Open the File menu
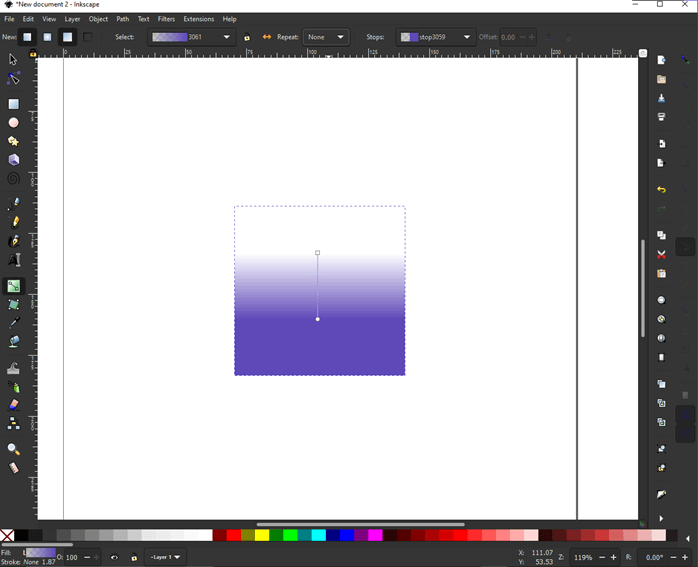This screenshot has height=567, width=698. pyautogui.click(x=9, y=19)
